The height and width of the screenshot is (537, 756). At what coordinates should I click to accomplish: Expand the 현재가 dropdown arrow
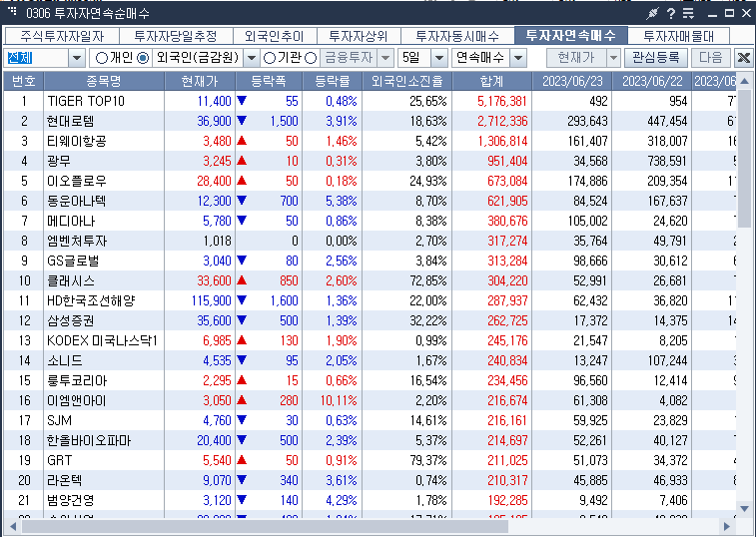point(613,58)
